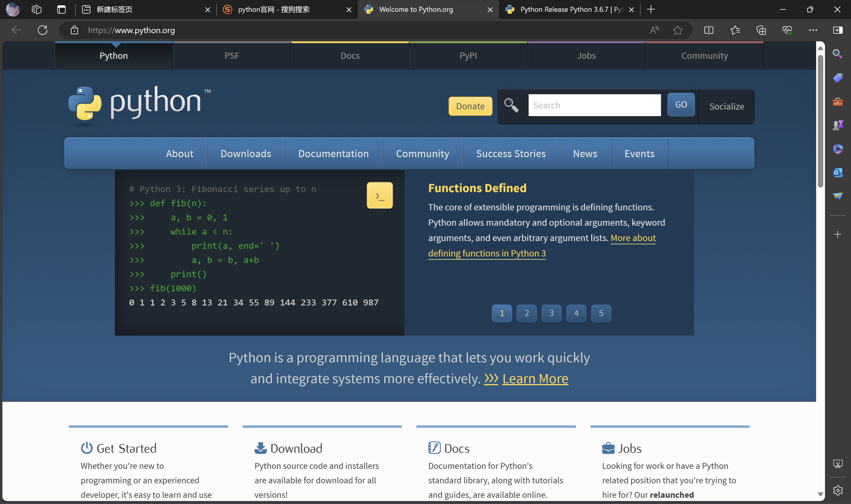Expand the Socialize menu
This screenshot has height=504, width=851.
tap(726, 106)
